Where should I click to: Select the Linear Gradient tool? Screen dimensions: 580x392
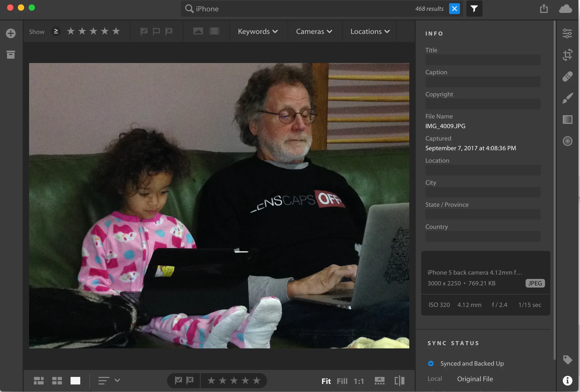567,120
